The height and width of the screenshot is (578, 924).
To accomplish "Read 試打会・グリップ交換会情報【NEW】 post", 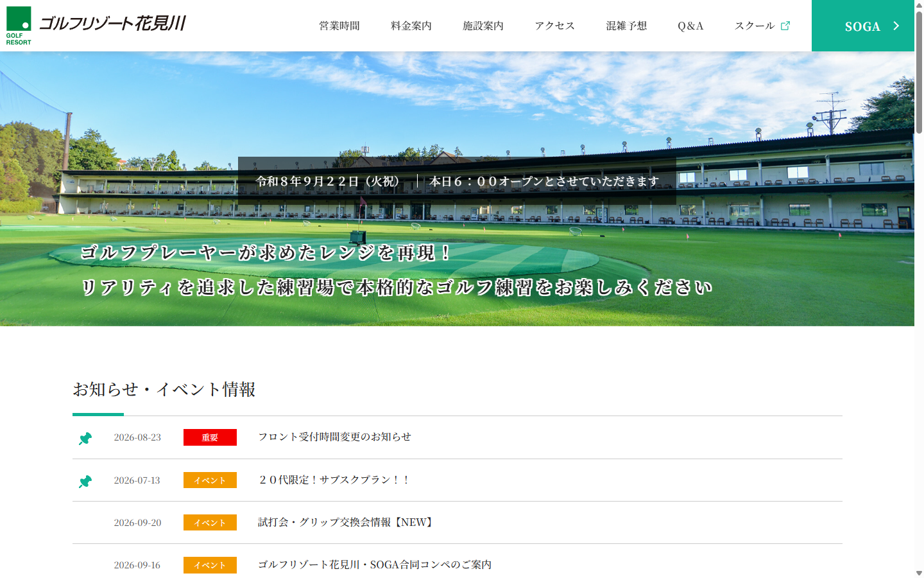I will pyautogui.click(x=347, y=522).
